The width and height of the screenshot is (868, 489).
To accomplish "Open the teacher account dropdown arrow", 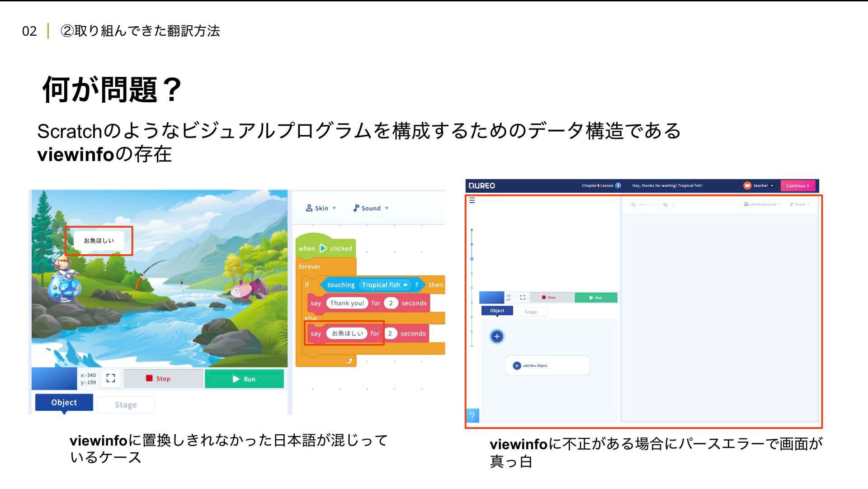I will [772, 186].
